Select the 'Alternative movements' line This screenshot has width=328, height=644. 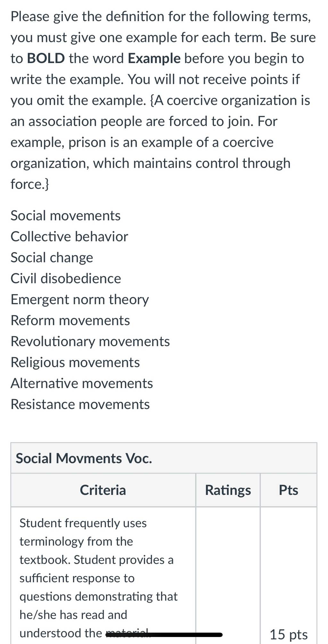(82, 384)
